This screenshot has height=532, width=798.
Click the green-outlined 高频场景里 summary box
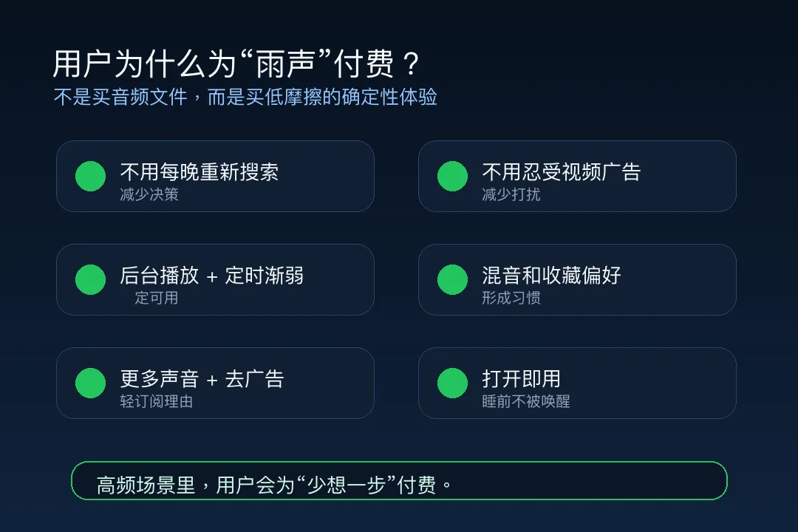pyautogui.click(x=399, y=480)
